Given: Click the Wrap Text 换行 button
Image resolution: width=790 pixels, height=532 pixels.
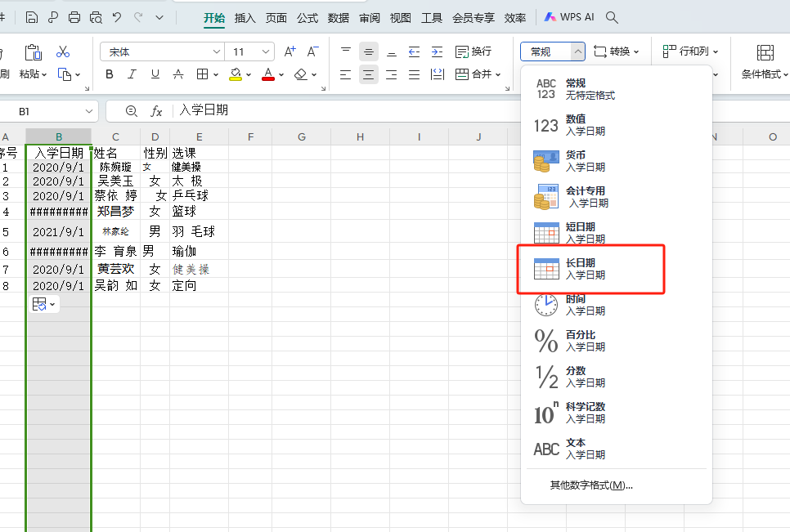Looking at the screenshot, I should tap(473, 51).
